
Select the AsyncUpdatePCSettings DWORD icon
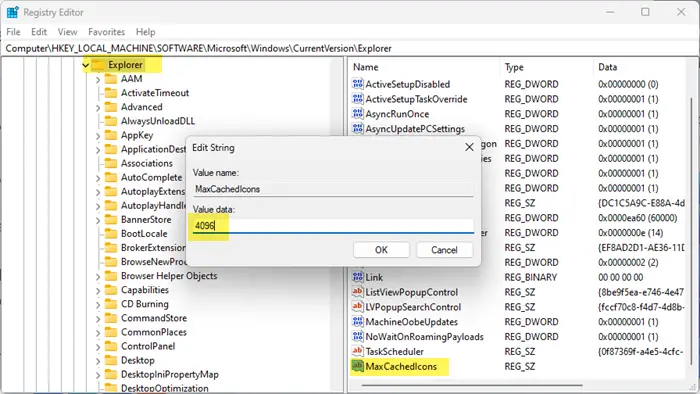[x=358, y=129]
